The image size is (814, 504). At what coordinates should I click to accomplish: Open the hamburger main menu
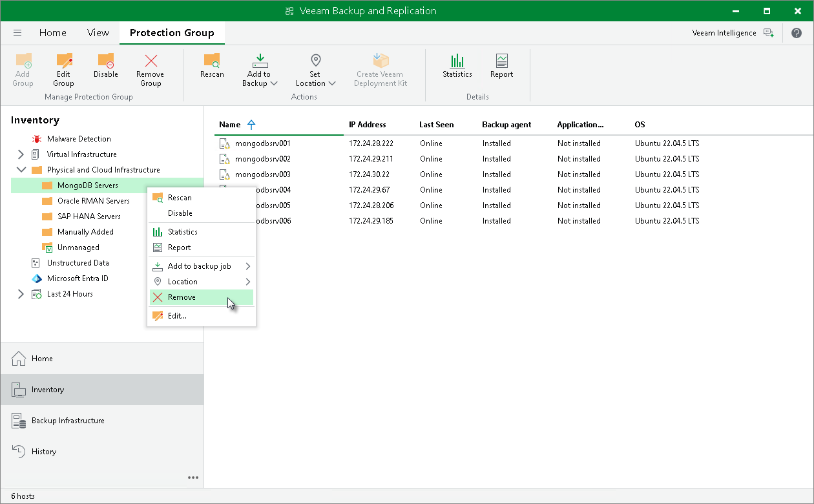tap(17, 33)
